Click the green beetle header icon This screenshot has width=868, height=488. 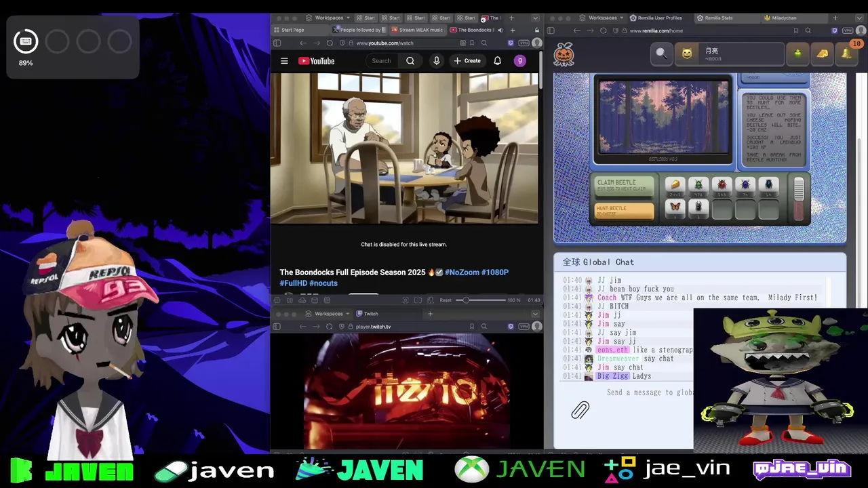click(x=798, y=54)
